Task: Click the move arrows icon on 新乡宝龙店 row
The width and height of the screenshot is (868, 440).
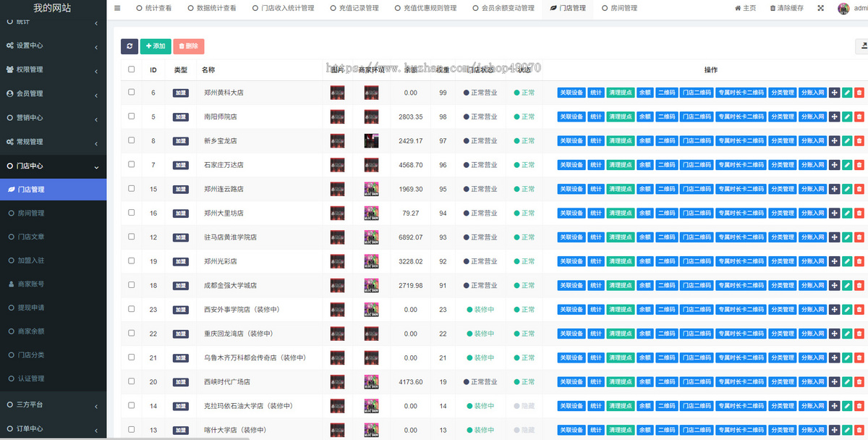Action: [x=835, y=140]
